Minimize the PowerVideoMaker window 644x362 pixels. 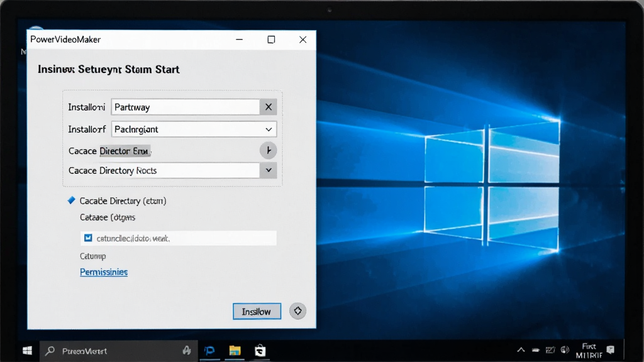[240, 40]
